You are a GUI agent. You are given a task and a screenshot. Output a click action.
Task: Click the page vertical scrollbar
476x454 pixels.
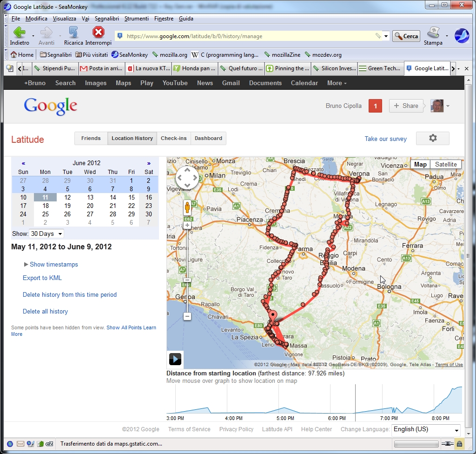pos(468,255)
